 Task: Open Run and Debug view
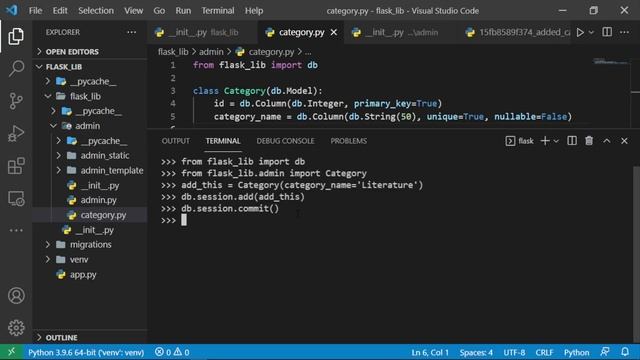pyautogui.click(x=16, y=133)
